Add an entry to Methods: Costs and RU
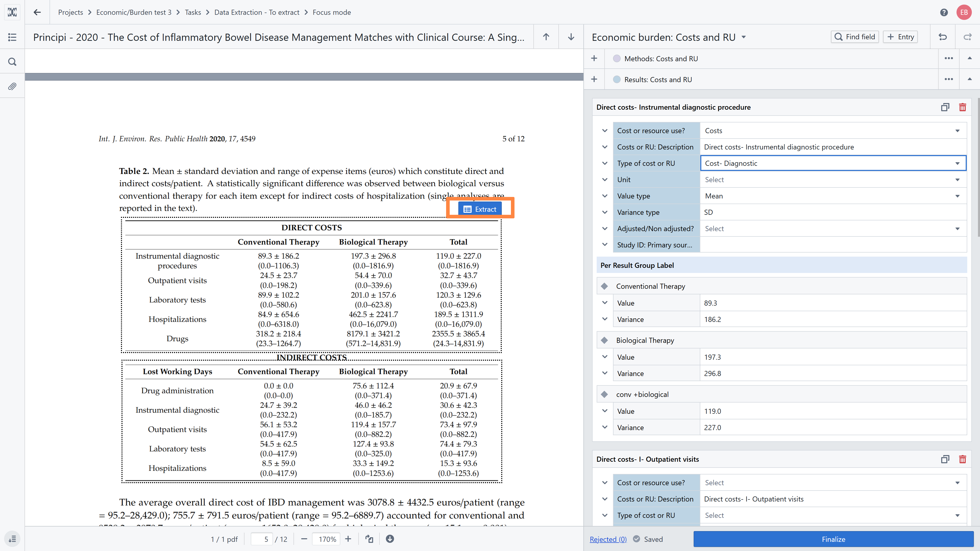 coord(594,59)
